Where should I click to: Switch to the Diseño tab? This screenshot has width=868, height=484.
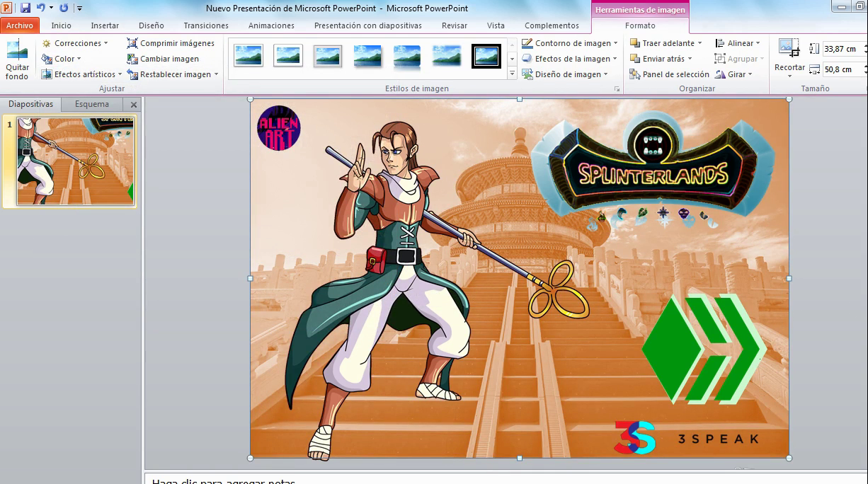coord(152,25)
